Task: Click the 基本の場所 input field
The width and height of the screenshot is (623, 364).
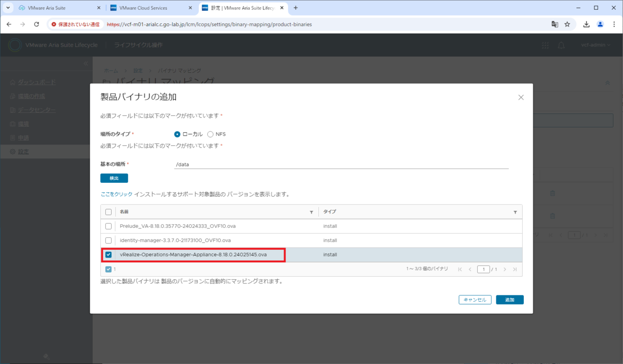Action: (341, 164)
